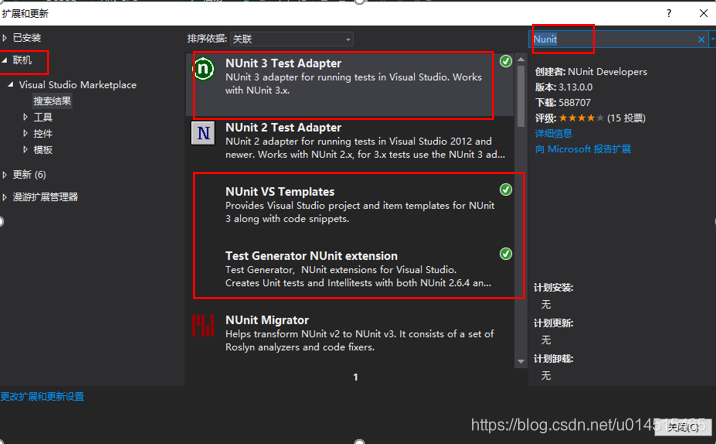
Task: Expand the 工具 category
Action: (x=26, y=117)
